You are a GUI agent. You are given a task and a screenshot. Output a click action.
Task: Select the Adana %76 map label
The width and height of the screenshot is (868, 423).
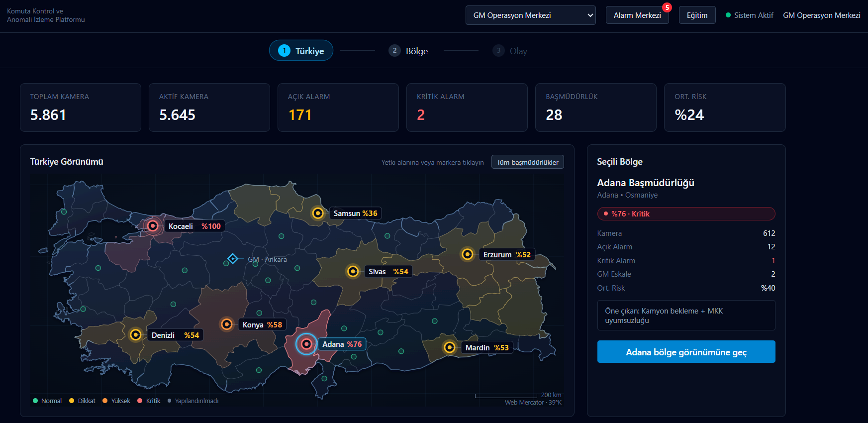click(x=342, y=344)
